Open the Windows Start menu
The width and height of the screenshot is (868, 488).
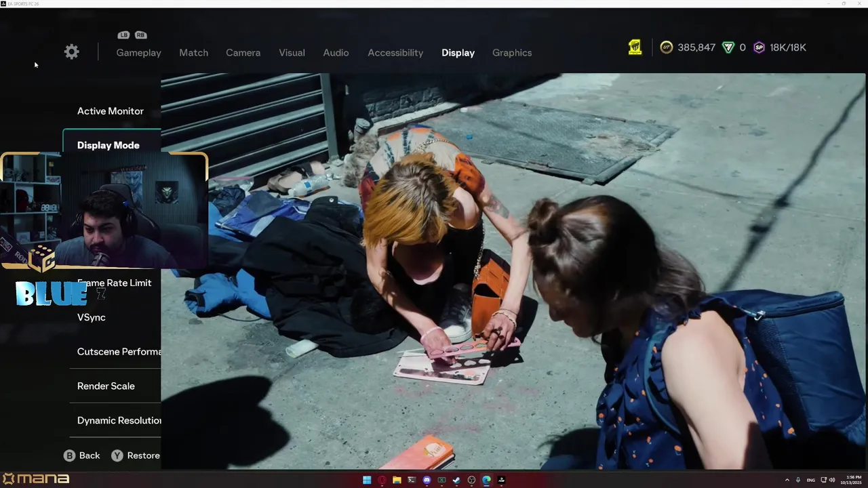coord(367,480)
